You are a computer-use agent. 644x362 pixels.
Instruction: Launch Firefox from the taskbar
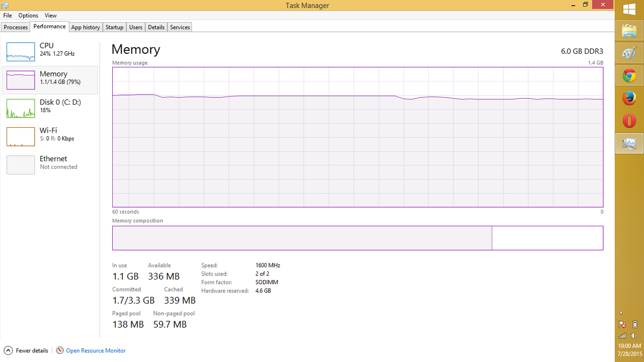coord(629,98)
